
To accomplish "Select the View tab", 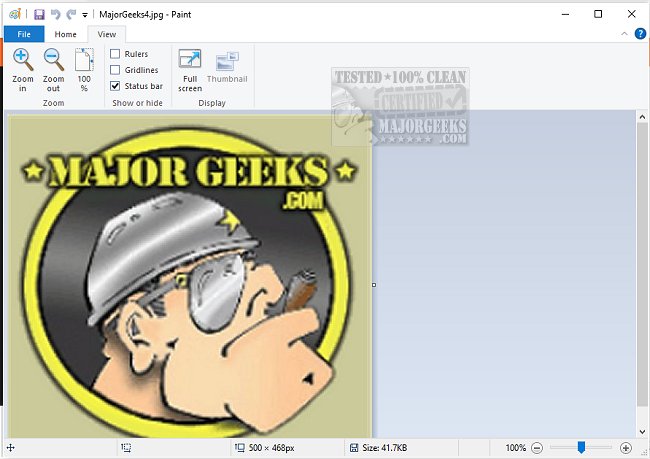I will click(x=107, y=34).
